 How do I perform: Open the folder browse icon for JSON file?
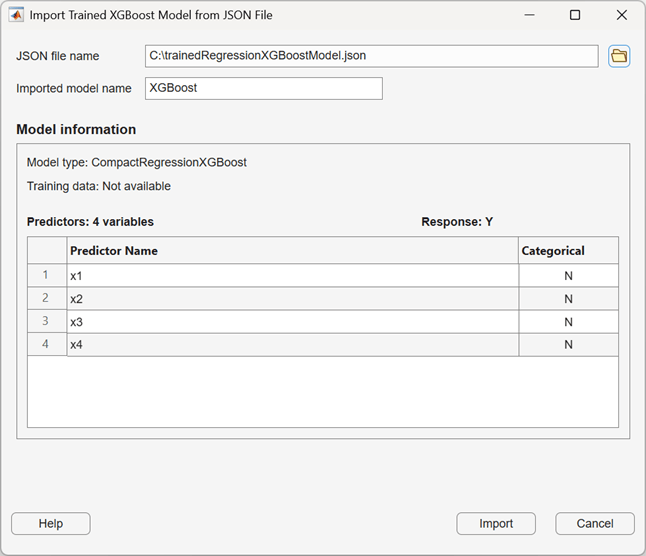coord(619,56)
